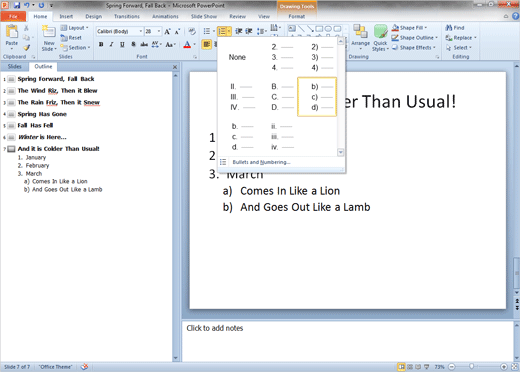
Task: Toggle Bold formatting
Action: tap(101, 44)
